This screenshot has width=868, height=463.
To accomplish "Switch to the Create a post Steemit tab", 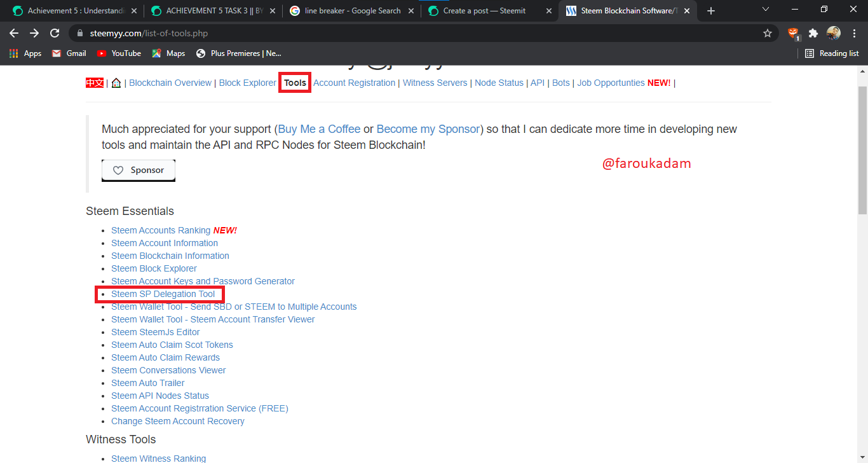I will (489, 11).
